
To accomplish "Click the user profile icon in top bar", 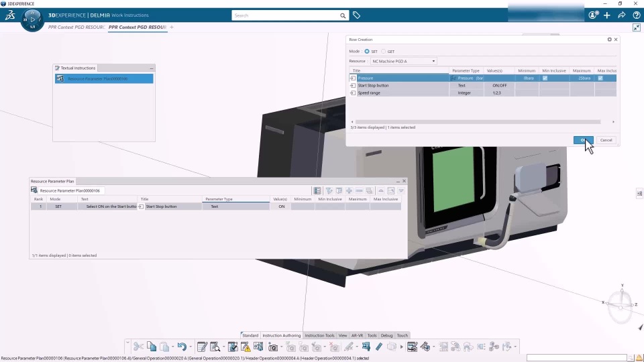I will (x=592, y=15).
